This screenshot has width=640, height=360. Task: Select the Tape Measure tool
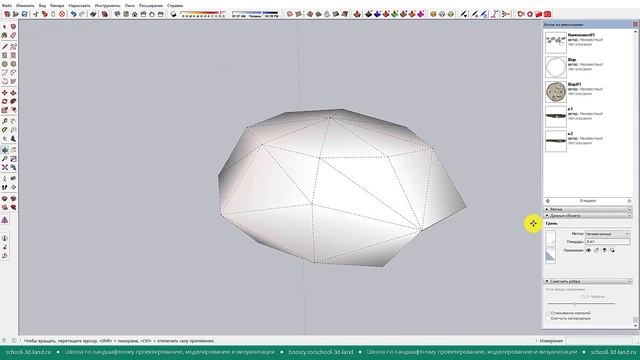point(4,121)
